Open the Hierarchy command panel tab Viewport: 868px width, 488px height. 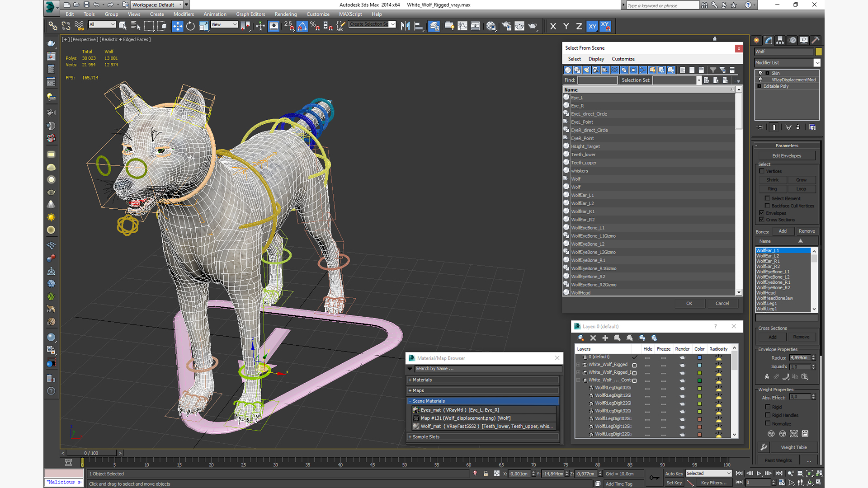[x=780, y=40]
